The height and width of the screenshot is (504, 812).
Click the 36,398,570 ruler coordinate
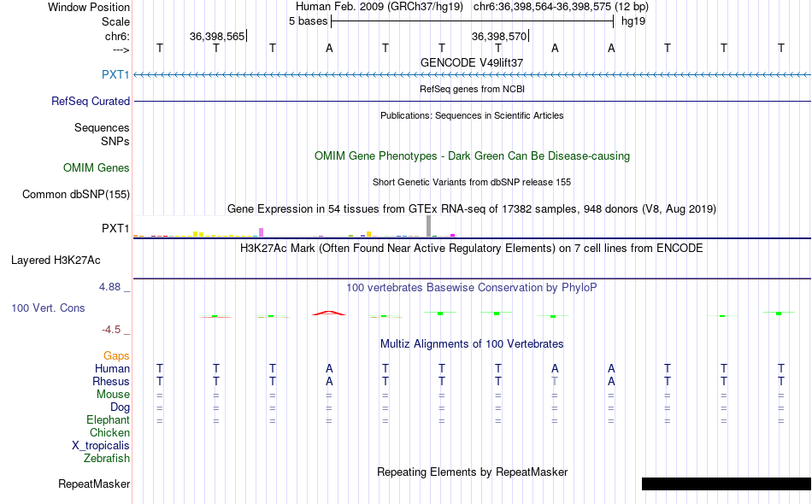[499, 36]
